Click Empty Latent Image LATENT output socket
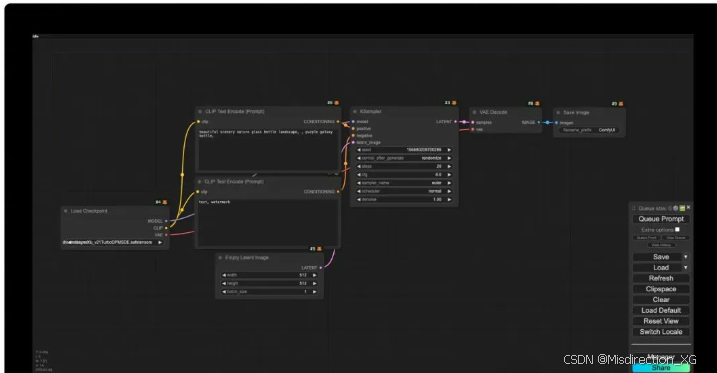This screenshot has height=373, width=717. point(321,267)
